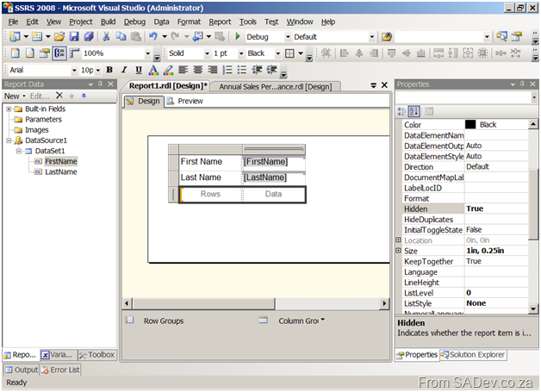541x392 pixels.
Task: Click the Background Color highlighter icon
Action: (x=168, y=70)
